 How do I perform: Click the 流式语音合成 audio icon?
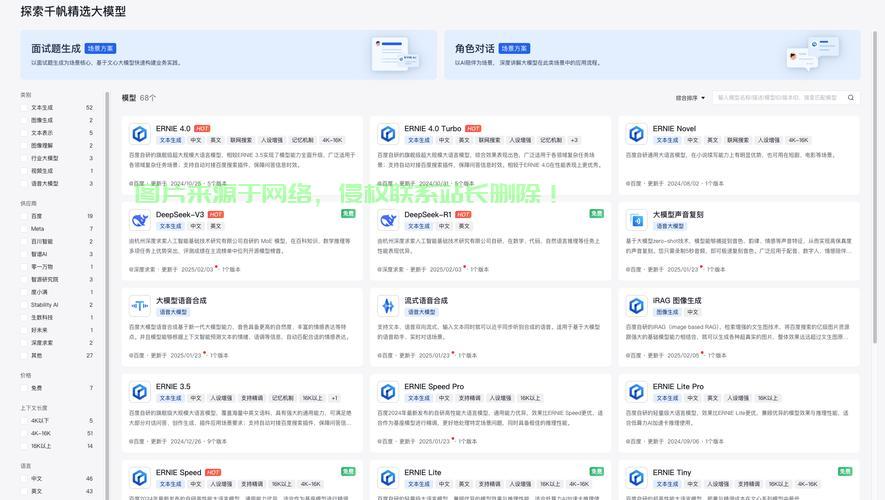tap(388, 306)
